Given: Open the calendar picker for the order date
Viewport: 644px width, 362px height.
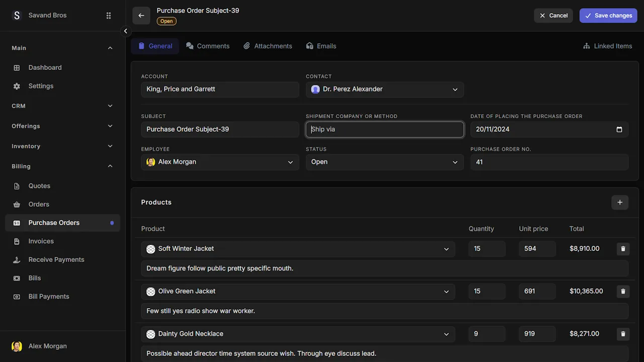Looking at the screenshot, I should tap(619, 129).
